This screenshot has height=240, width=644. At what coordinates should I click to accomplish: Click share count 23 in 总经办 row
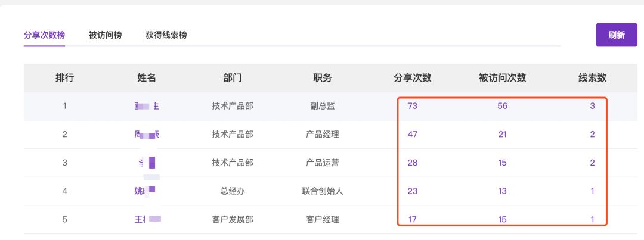[413, 191]
